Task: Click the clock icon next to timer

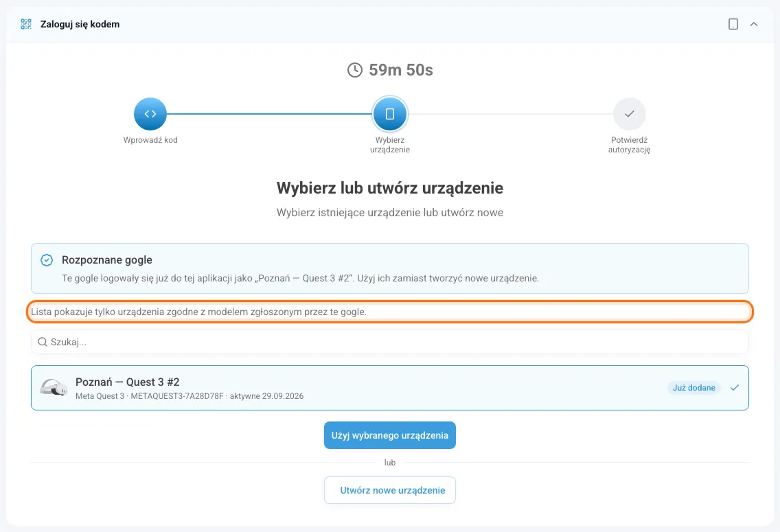Action: [x=355, y=70]
